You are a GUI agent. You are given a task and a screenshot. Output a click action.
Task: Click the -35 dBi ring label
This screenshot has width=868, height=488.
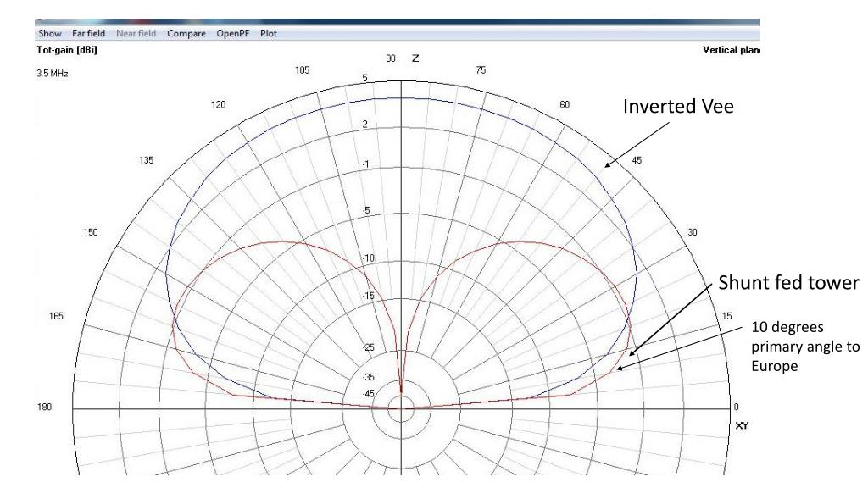(369, 377)
